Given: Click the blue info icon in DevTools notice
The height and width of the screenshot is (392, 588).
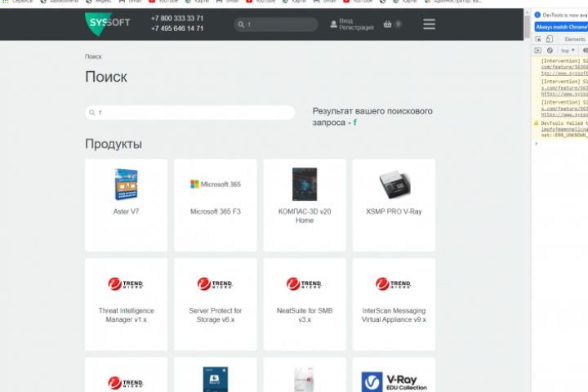Looking at the screenshot, I should point(537,15).
